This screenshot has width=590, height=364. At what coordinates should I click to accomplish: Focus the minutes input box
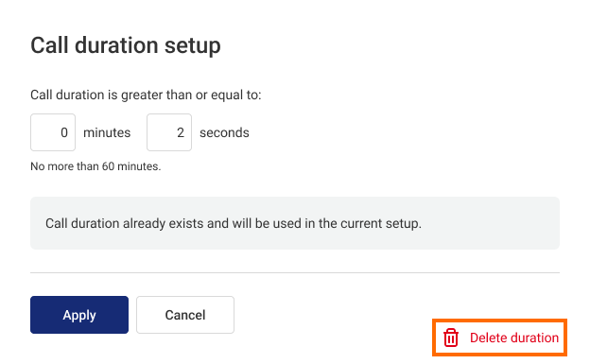tap(53, 132)
